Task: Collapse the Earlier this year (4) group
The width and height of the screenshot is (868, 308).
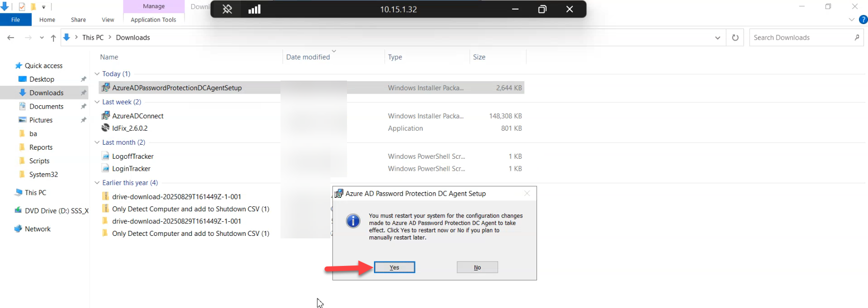Action: [x=97, y=183]
